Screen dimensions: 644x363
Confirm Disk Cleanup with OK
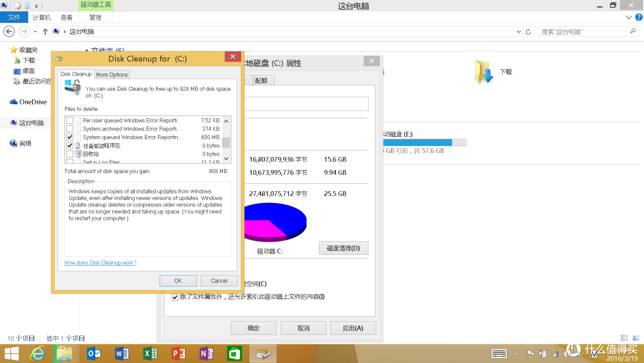pyautogui.click(x=178, y=281)
